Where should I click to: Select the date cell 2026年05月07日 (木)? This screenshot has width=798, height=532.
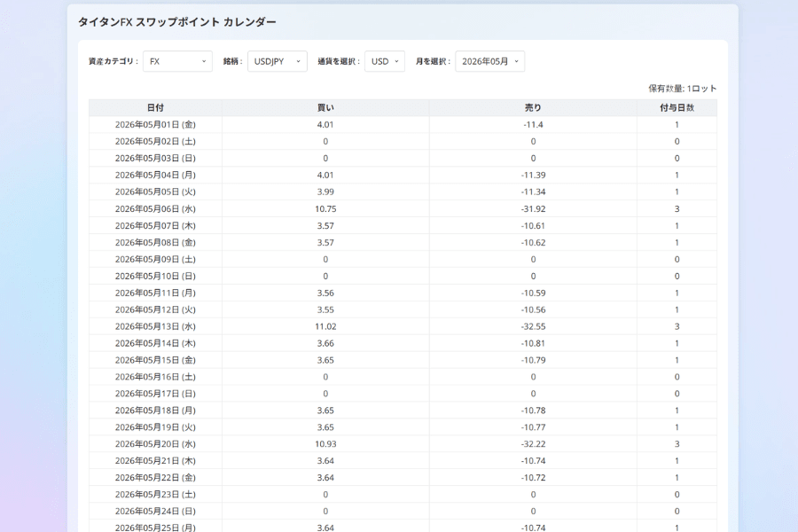click(155, 225)
